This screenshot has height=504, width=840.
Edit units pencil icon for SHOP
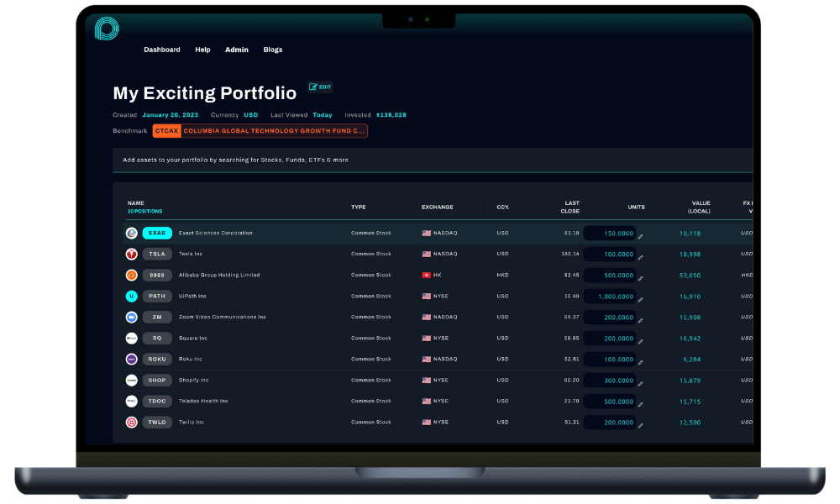640,384
